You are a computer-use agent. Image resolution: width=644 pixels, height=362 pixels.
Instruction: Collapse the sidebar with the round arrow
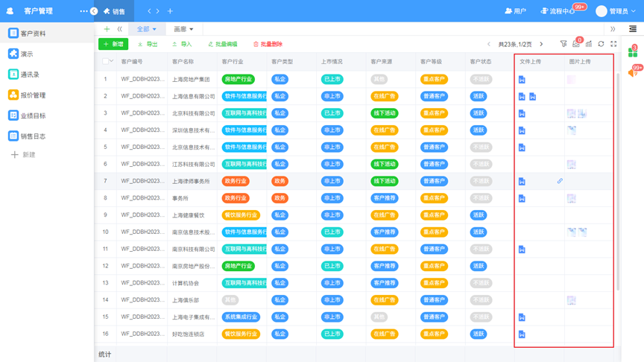point(94,11)
